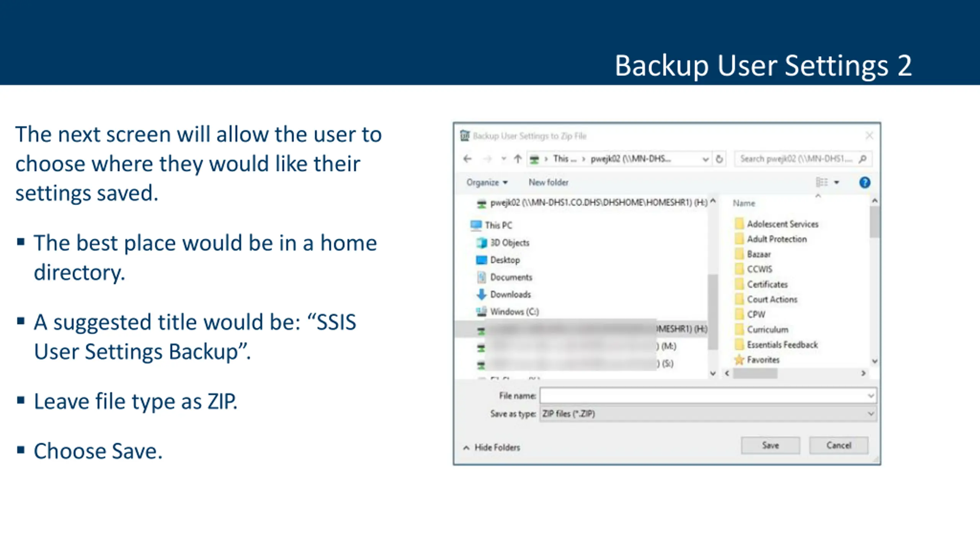
Task: Open the Court Actions folder
Action: point(766,299)
